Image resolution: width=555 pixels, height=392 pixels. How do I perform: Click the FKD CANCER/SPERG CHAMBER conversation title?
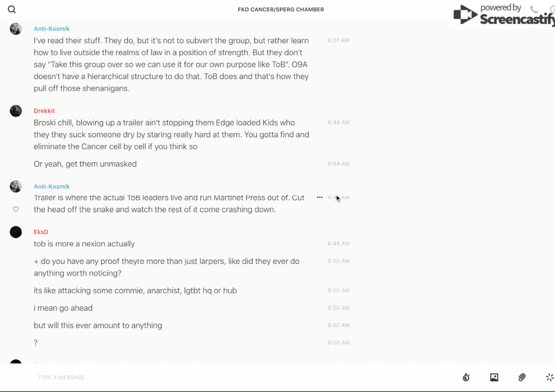pos(281,10)
